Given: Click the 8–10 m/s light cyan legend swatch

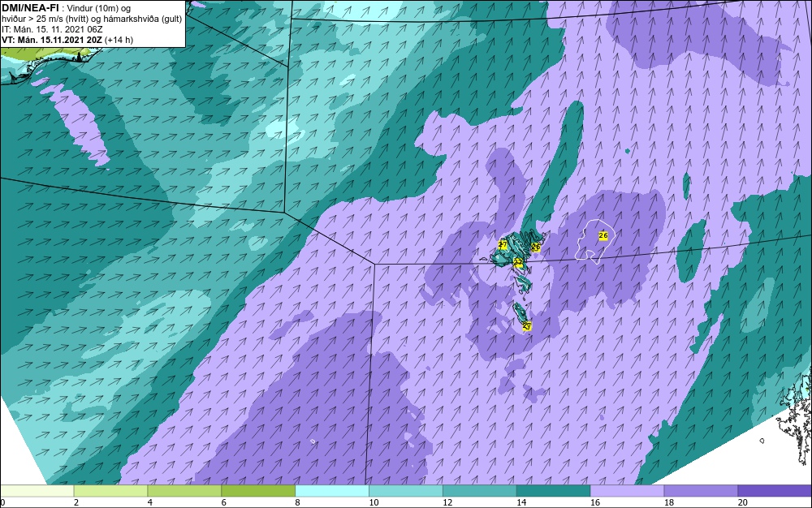Looking at the screenshot, I should 332,491.
